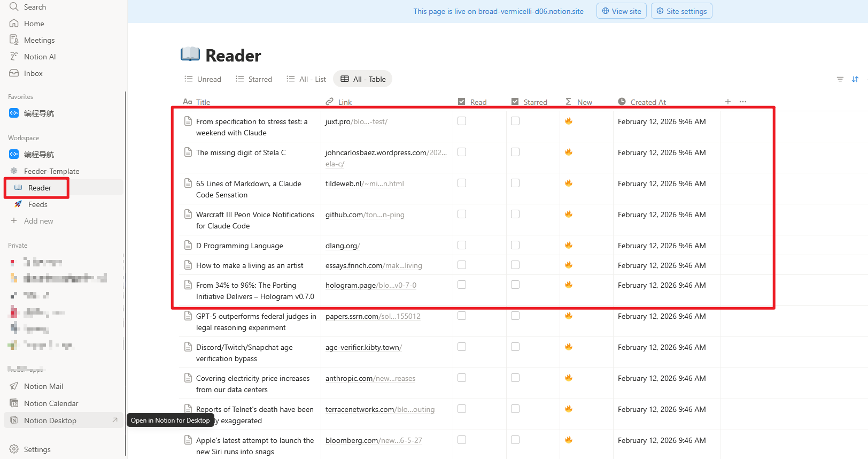The width and height of the screenshot is (868, 459).
Task: Open Meetings from the sidebar
Action: click(39, 40)
